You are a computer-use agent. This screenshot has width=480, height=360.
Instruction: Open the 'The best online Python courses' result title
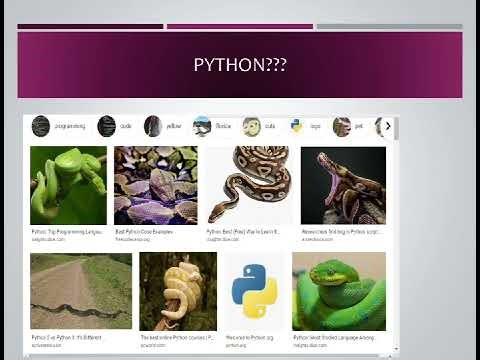pyautogui.click(x=177, y=337)
